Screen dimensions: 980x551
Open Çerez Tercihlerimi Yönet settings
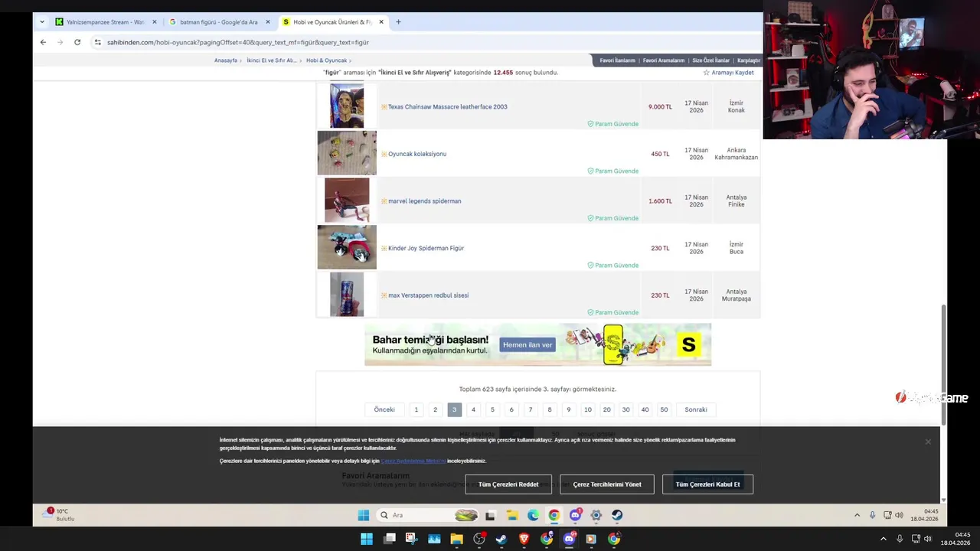607,484
